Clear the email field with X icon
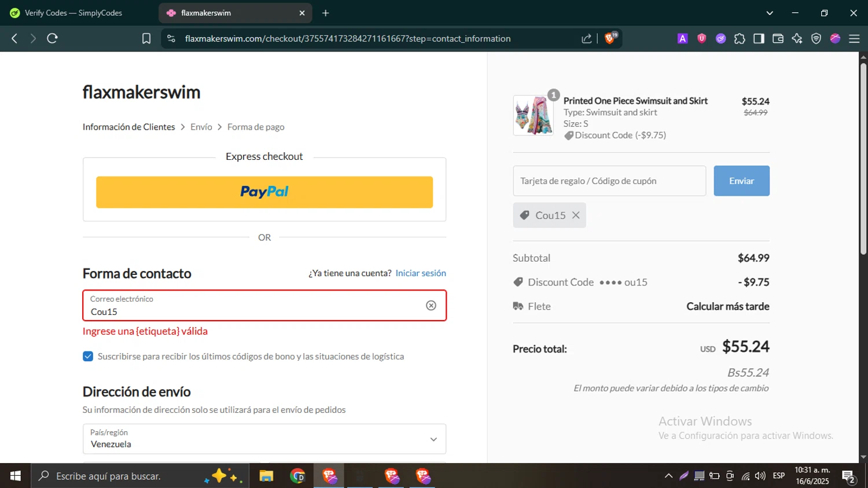This screenshot has width=868, height=488. tap(431, 306)
